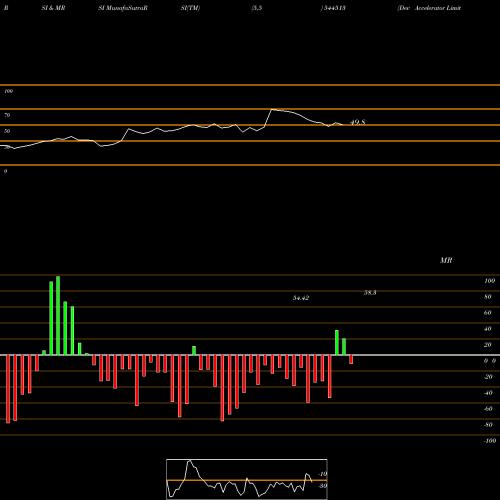Image resolution: width=500 pixels, height=500 pixels.
Task: Click the Dev Accelerator Limit title text
Action: 429,8
